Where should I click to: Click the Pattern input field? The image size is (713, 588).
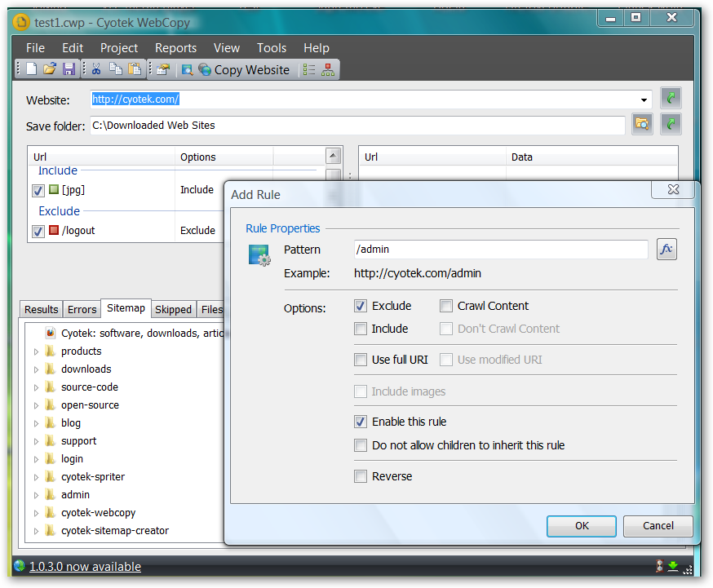(x=501, y=249)
